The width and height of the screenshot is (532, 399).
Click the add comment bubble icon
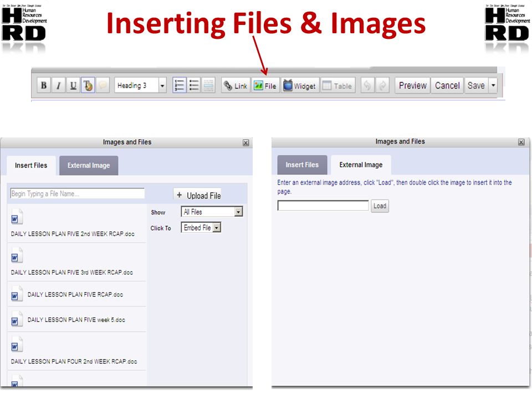(x=103, y=85)
